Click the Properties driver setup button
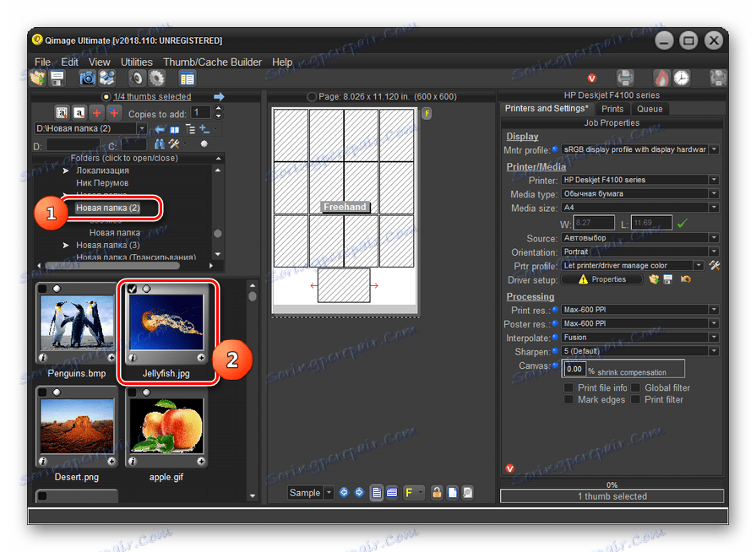 pos(602,279)
